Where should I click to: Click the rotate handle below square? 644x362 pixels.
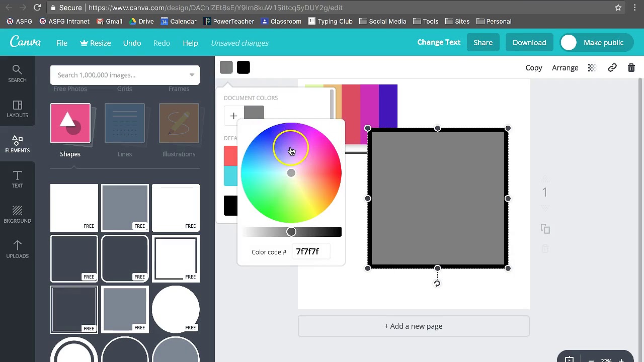(x=437, y=284)
